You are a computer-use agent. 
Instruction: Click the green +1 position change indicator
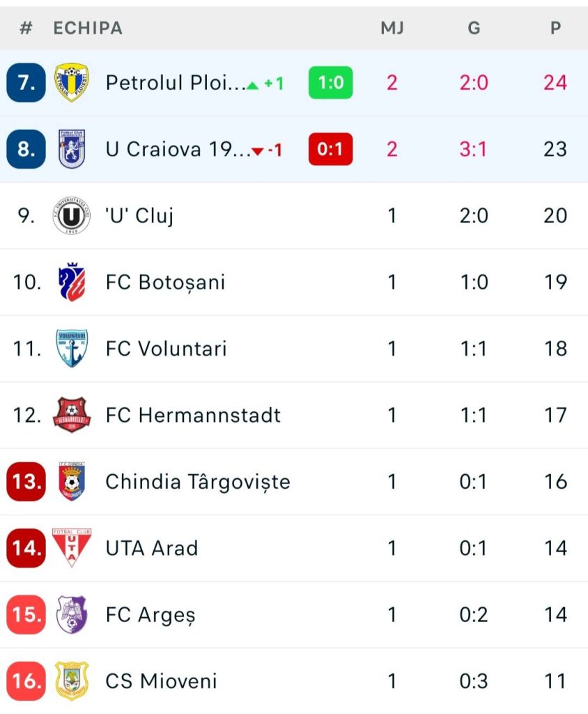pyautogui.click(x=266, y=84)
